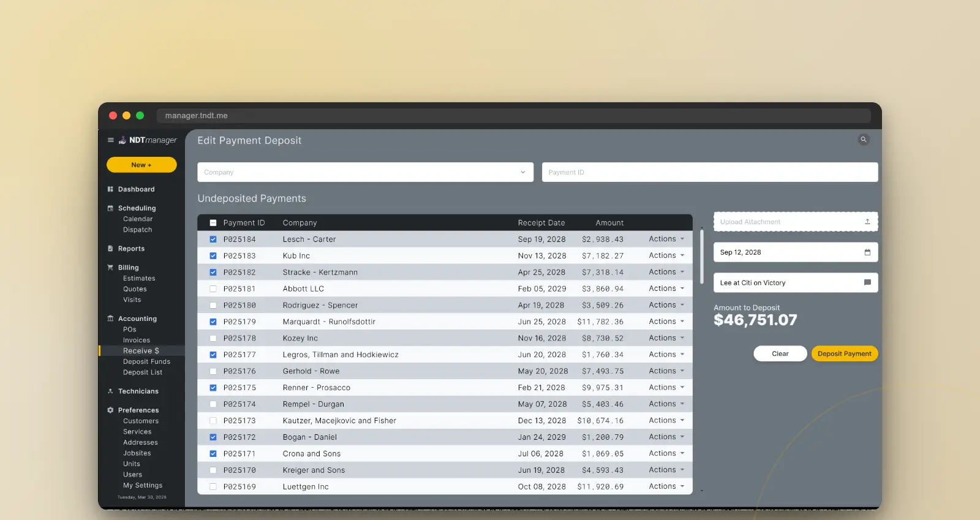Screen dimensions: 980x520
Task: Click the Payment ID input field
Action: pos(710,172)
